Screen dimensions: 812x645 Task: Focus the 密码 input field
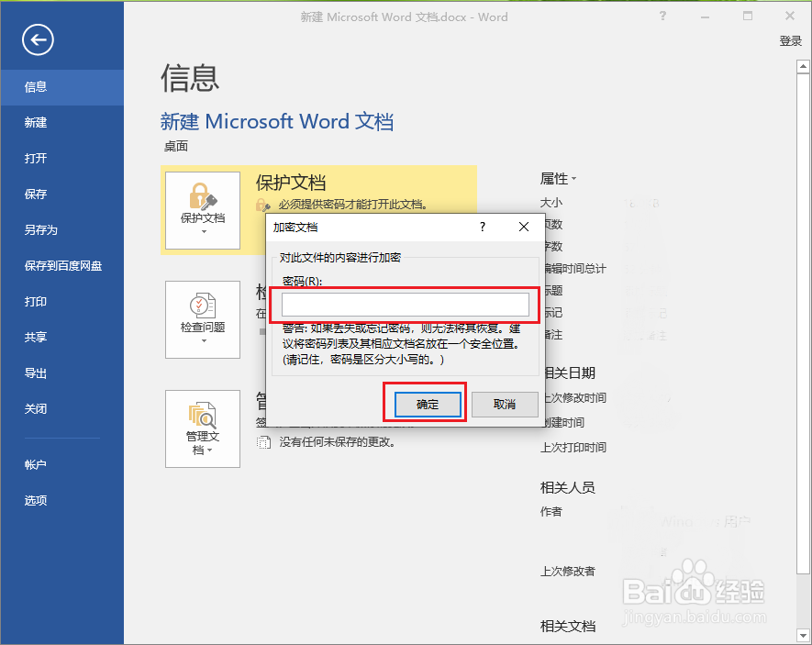[405, 305]
